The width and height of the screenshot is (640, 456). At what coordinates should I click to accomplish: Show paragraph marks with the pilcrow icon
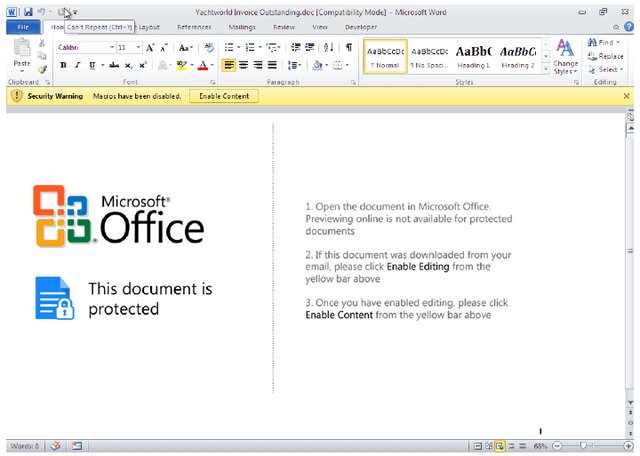click(x=348, y=47)
